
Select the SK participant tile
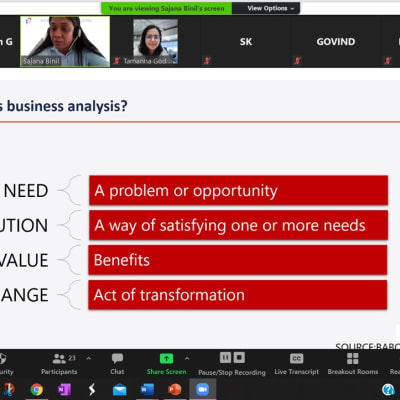[246, 42]
